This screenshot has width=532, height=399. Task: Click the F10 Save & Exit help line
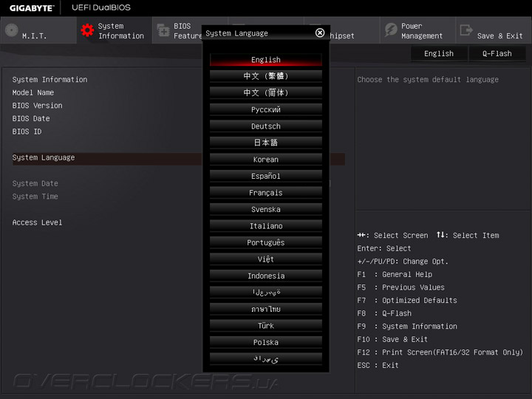(x=392, y=339)
